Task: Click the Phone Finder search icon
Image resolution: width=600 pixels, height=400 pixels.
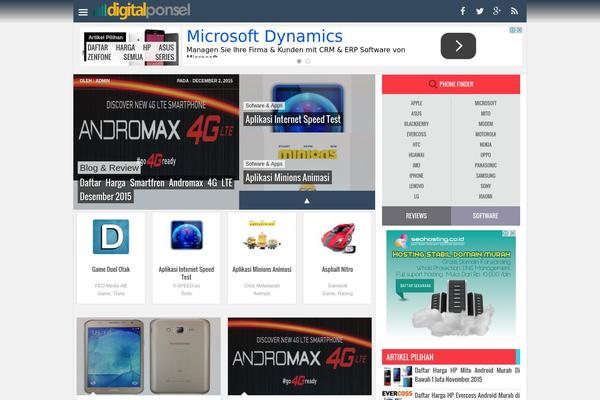Action: point(432,84)
